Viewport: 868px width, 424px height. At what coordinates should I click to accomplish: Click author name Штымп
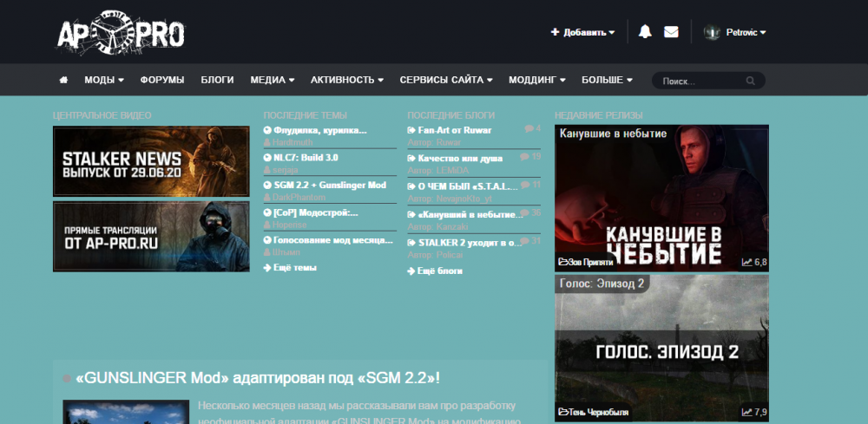(286, 252)
